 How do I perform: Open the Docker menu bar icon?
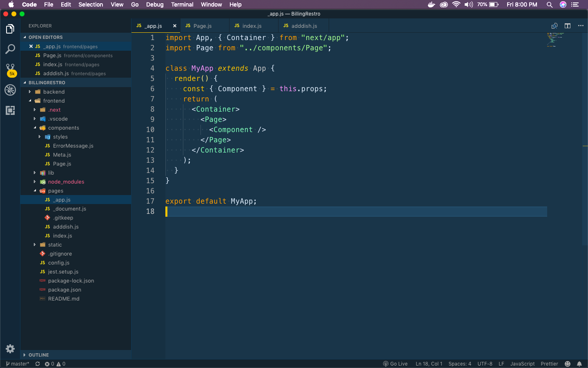(x=431, y=4)
